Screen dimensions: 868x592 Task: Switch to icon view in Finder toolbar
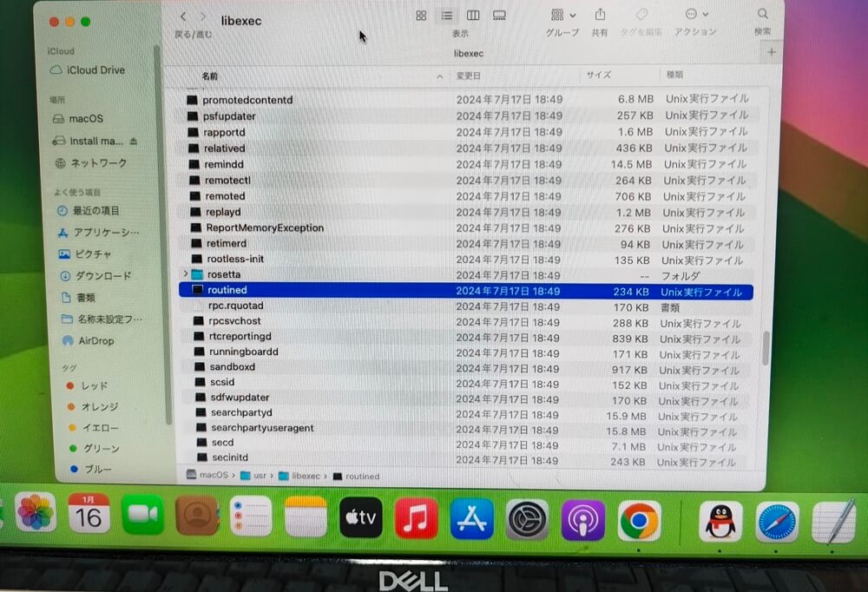421,16
